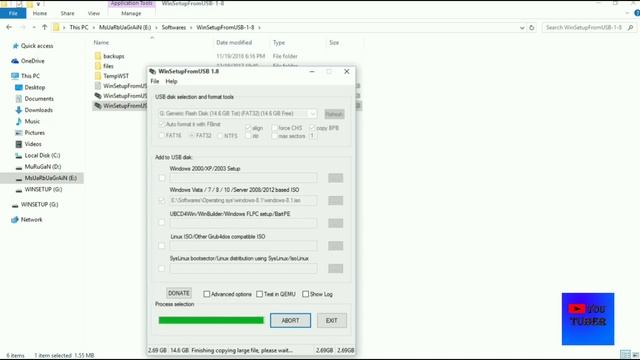Open the View ribbon tab

point(93,13)
